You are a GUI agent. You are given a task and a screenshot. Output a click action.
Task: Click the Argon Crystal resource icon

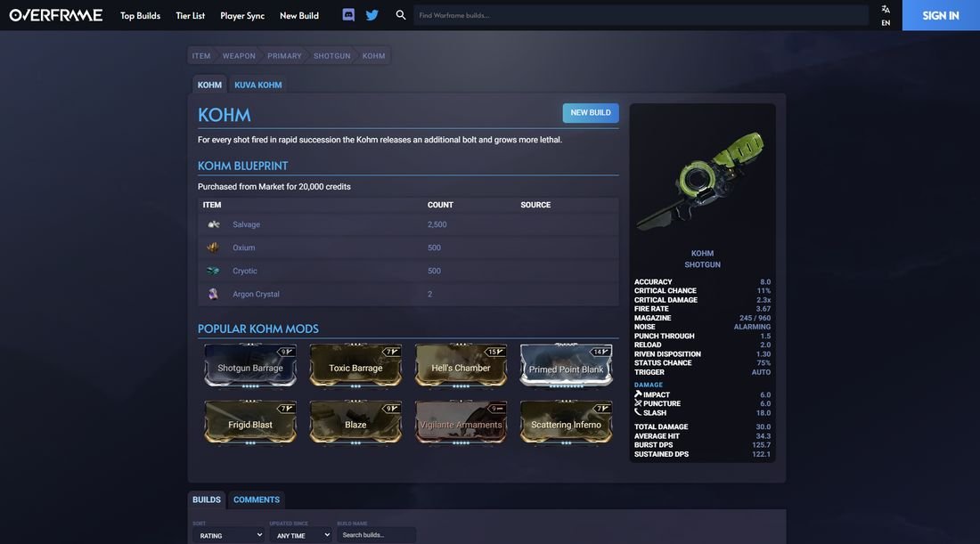[213, 294]
